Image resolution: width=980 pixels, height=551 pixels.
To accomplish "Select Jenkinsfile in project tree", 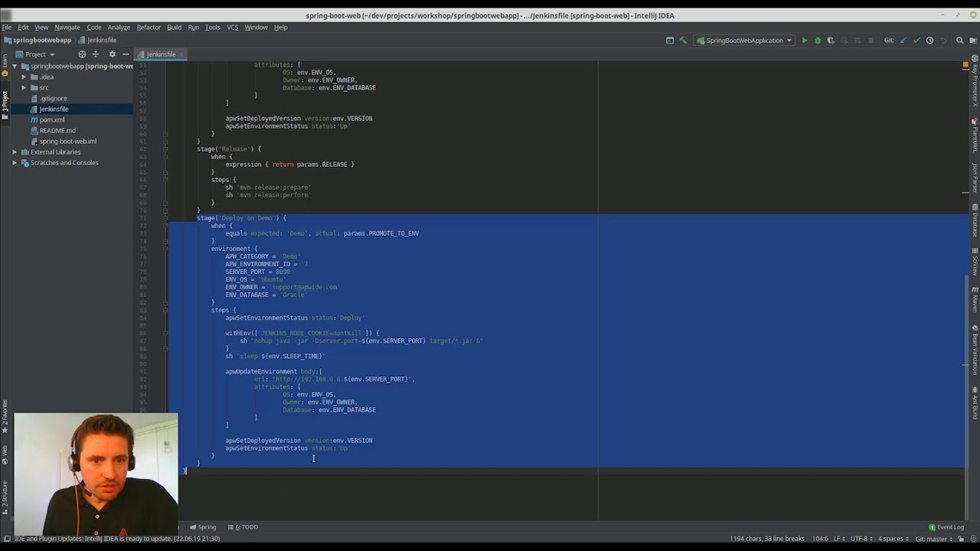I will pos(54,109).
